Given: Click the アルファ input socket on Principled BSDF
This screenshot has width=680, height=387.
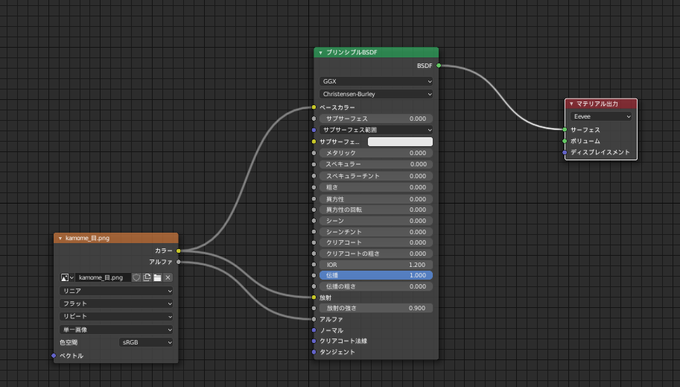Looking at the screenshot, I should (x=314, y=319).
